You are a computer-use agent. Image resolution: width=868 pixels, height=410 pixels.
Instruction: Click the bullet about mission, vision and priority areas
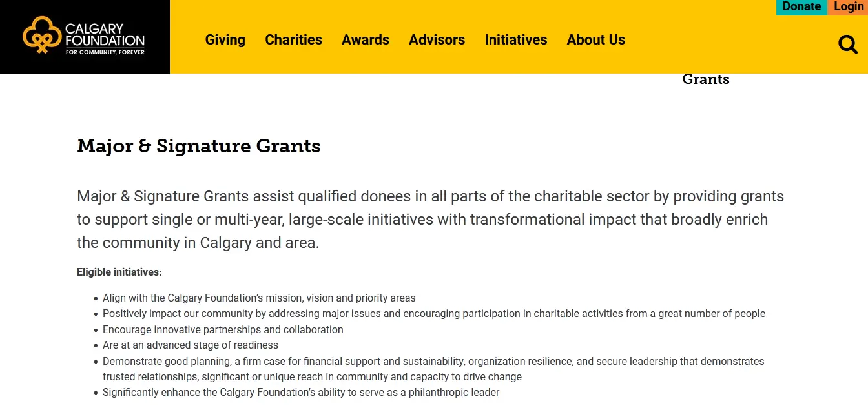259,298
